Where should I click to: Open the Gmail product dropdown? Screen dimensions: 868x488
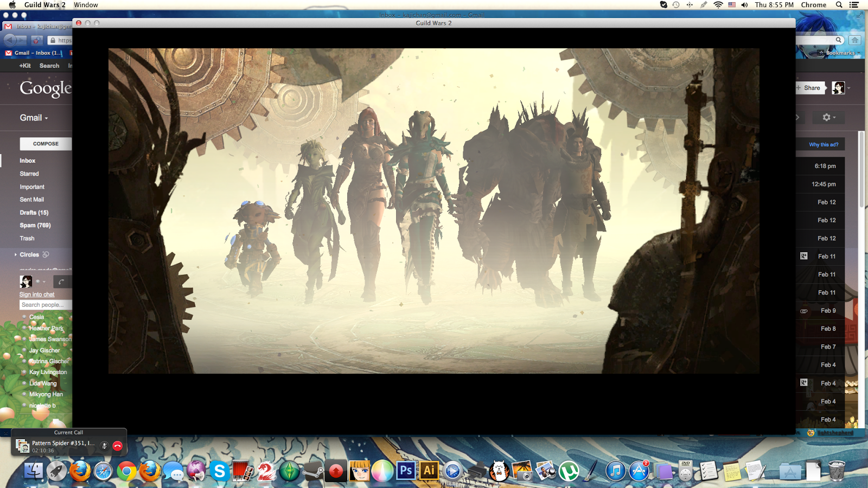[34, 118]
